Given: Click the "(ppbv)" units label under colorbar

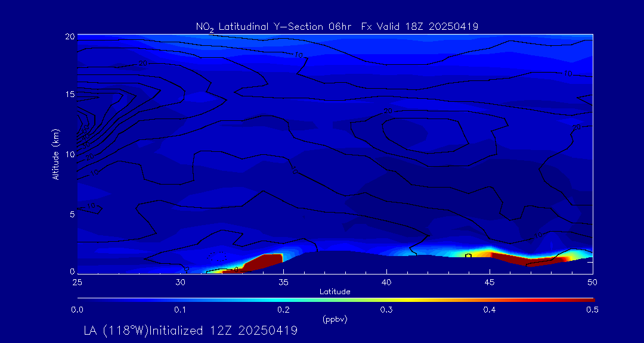Looking at the screenshot, I should [335, 320].
